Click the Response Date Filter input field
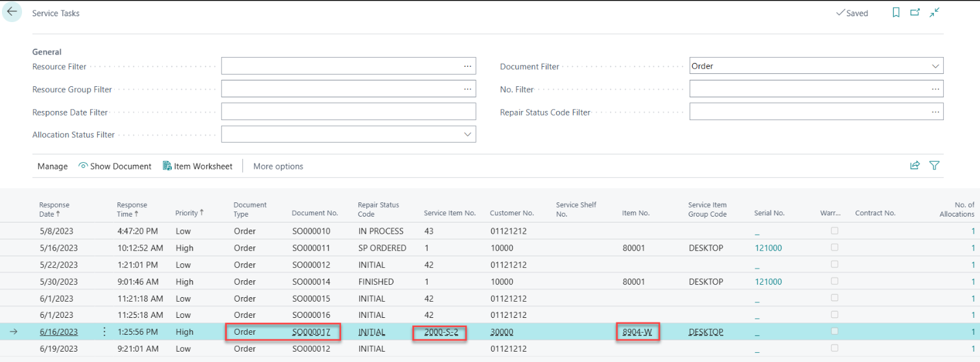This screenshot has height=362, width=980. 348,112
